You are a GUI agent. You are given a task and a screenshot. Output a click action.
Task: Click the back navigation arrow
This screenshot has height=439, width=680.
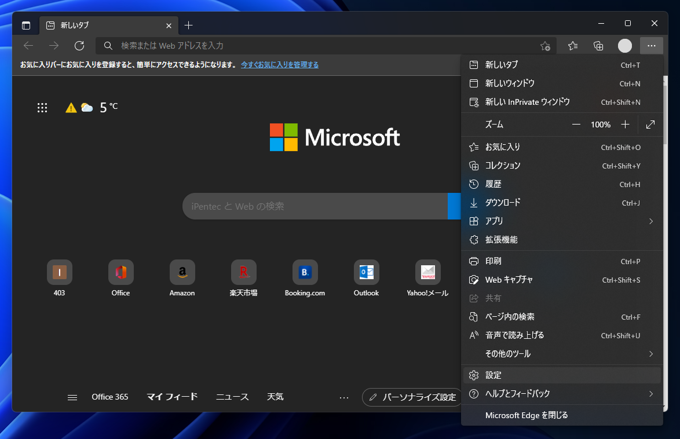pyautogui.click(x=29, y=46)
